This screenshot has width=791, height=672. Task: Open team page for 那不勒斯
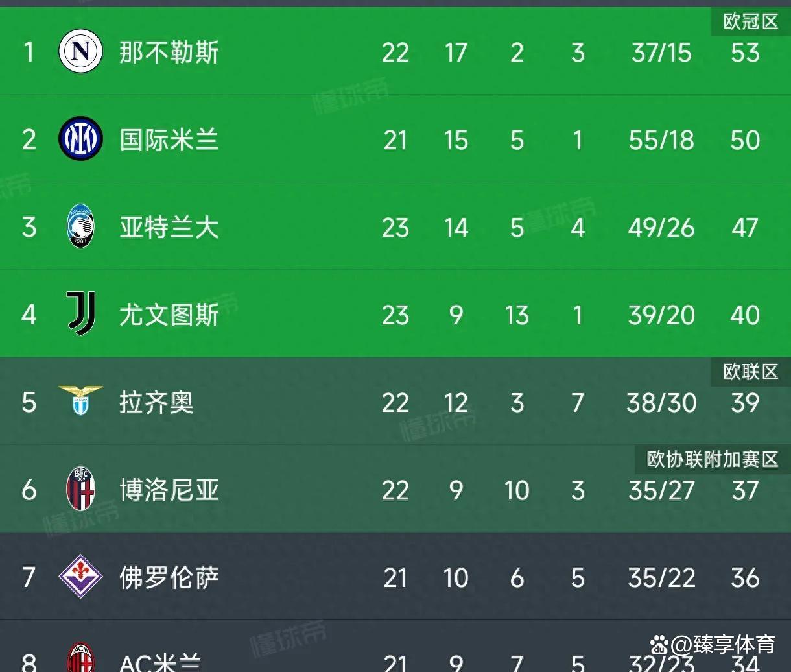coord(169,53)
